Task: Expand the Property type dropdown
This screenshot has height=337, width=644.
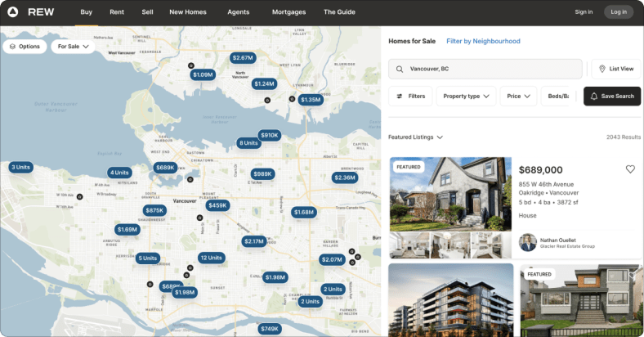Action: coord(466,97)
